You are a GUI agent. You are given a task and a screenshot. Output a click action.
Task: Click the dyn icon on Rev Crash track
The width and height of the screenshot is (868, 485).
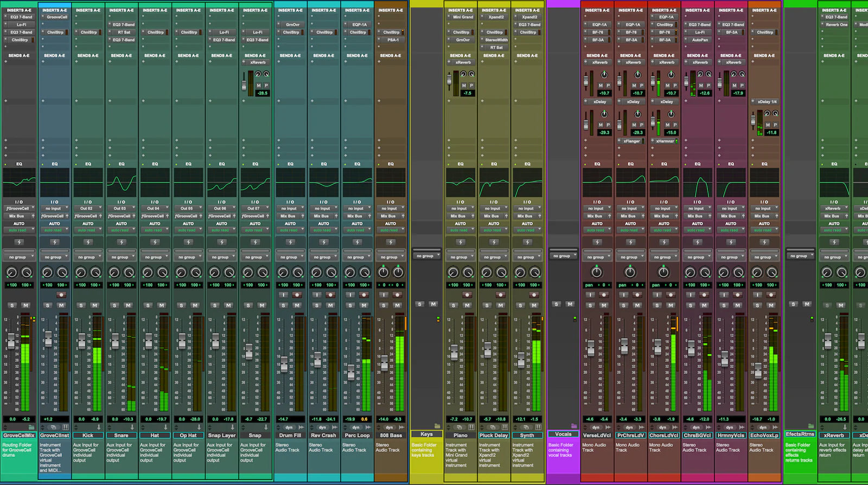tap(322, 427)
